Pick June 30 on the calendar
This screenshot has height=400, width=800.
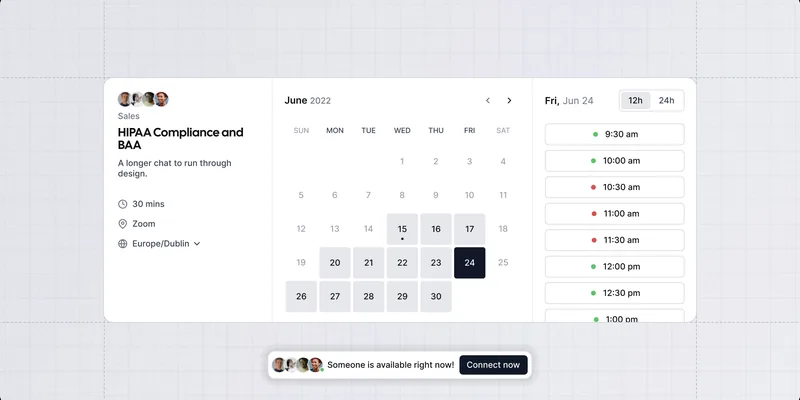coord(436,296)
